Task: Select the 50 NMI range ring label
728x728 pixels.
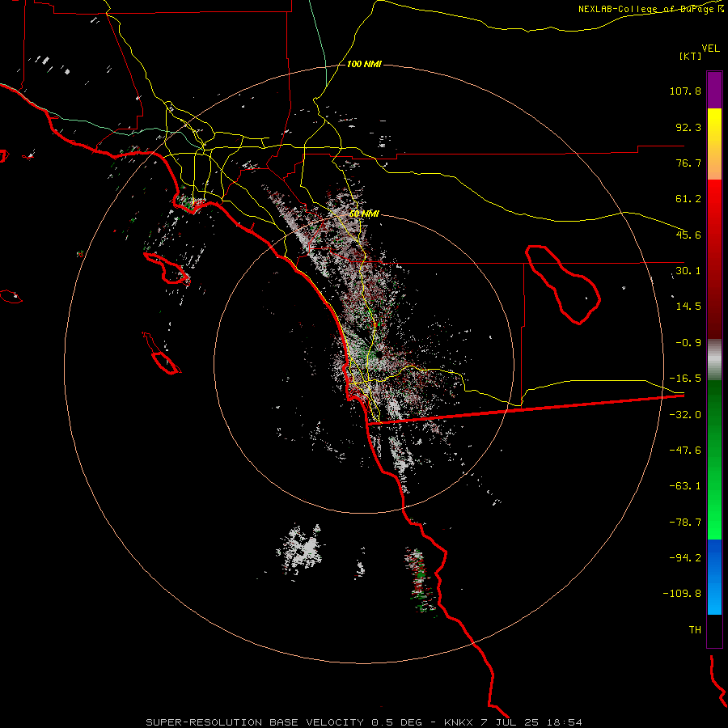Action: [364, 214]
